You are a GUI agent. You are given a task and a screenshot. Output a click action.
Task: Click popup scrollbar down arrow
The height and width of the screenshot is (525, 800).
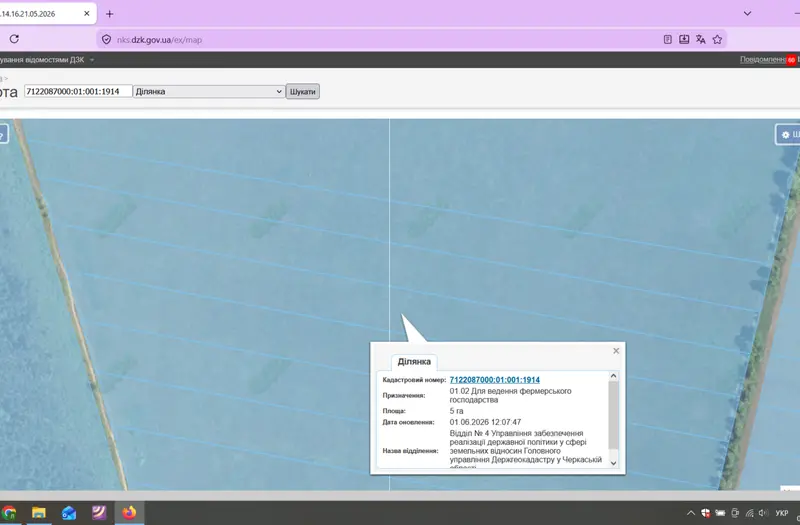coord(613,463)
